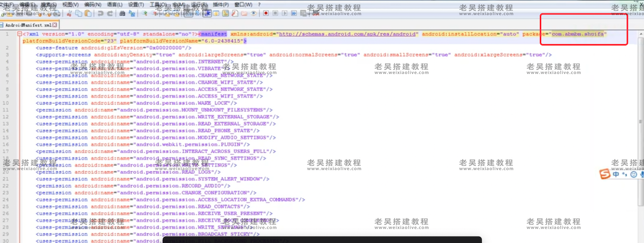644x243 pixels.
Task: Start macro recording with red dot icon
Action: (266, 13)
